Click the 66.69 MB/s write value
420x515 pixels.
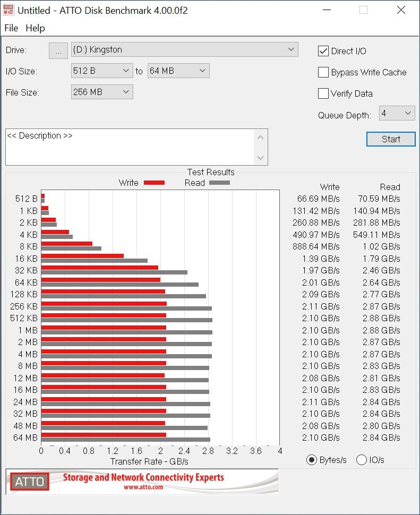(x=318, y=199)
